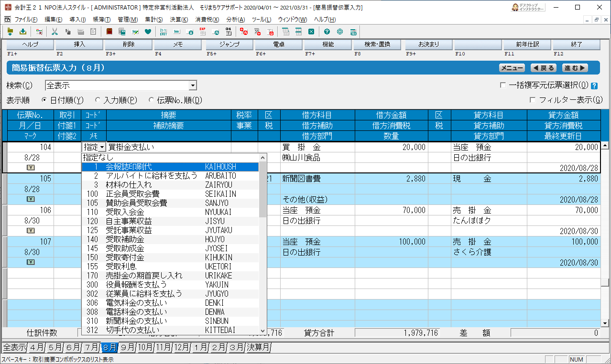Click the red book toolbar icon
This screenshot has height=364, width=611.
pyautogui.click(x=109, y=32)
